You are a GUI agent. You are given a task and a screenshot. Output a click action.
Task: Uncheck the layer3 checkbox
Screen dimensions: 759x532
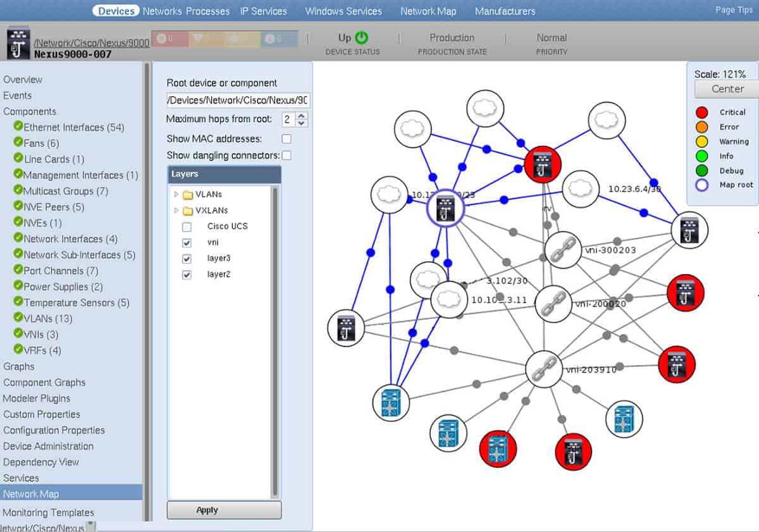187,259
